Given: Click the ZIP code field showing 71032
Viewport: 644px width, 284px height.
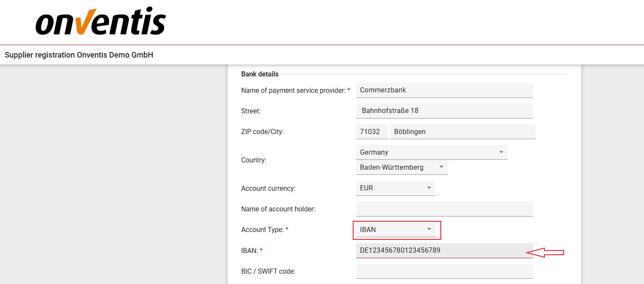Looking at the screenshot, I should point(372,131).
